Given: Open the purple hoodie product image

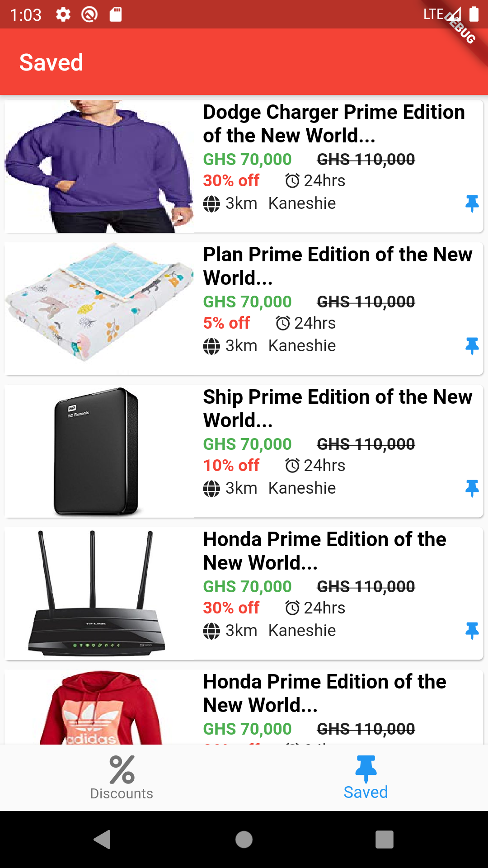Looking at the screenshot, I should point(99,166).
